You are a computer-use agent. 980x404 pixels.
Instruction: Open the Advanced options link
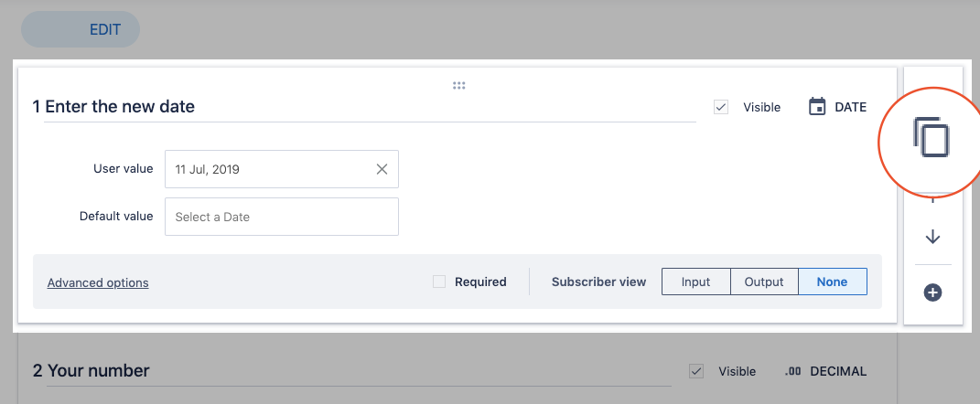point(98,282)
